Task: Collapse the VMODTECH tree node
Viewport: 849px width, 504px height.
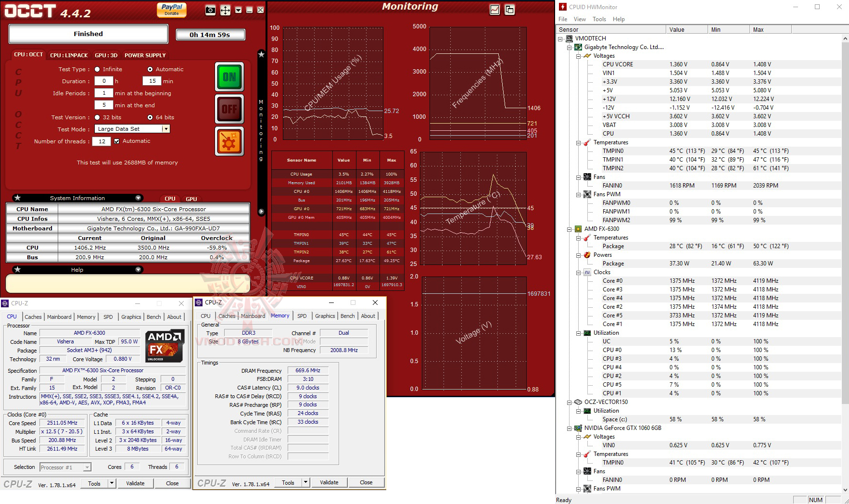Action: (560, 39)
